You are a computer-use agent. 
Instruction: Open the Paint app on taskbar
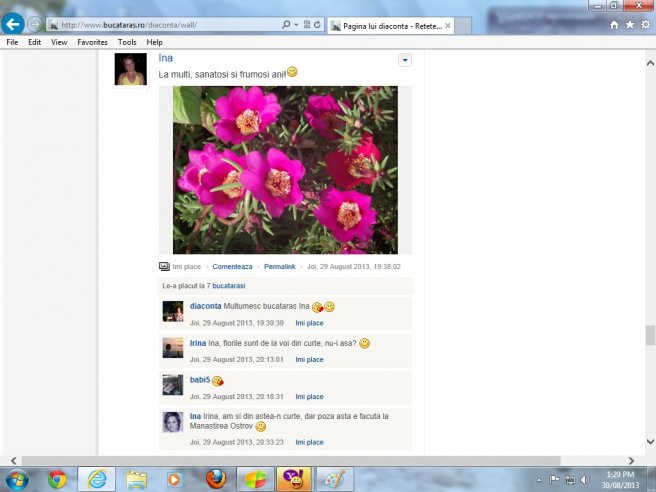tap(332, 479)
